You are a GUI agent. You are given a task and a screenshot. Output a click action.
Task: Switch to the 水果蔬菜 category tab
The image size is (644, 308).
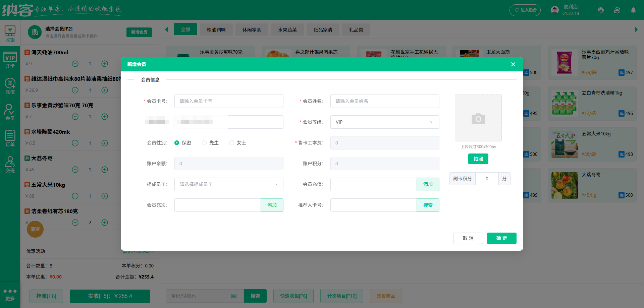click(x=287, y=29)
